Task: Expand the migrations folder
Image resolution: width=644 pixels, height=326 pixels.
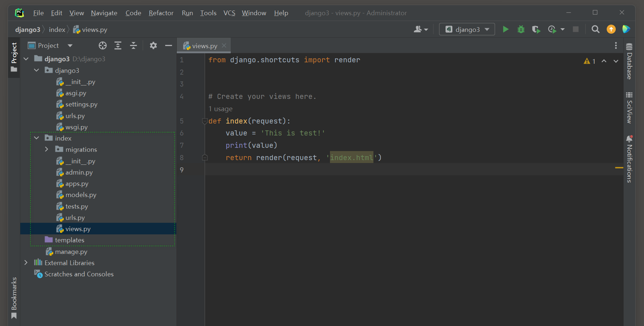Action: (x=46, y=149)
